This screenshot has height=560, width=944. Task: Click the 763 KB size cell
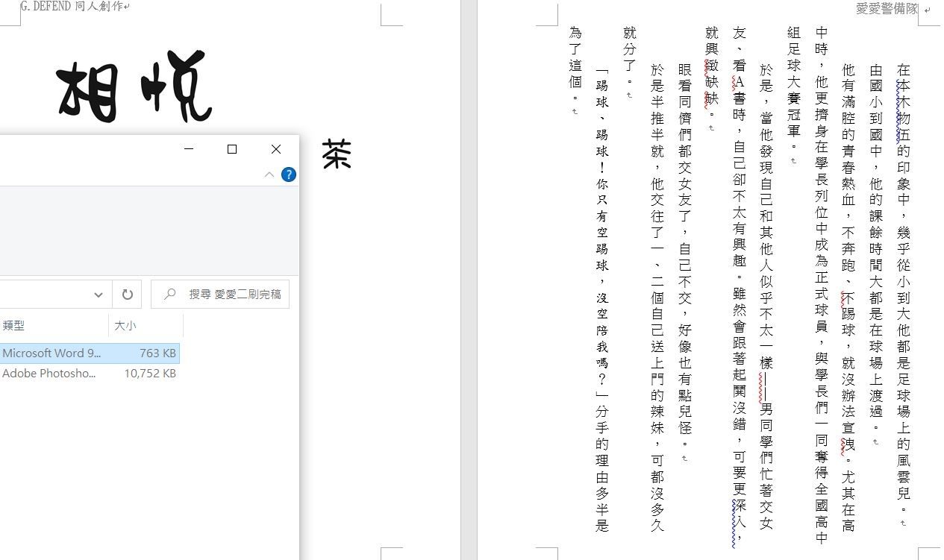coord(157,353)
